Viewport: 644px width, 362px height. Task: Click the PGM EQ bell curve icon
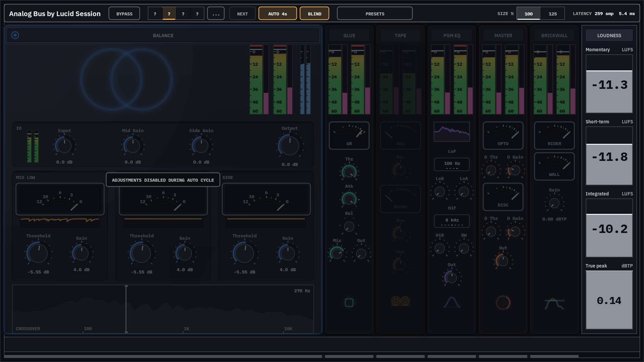(x=452, y=302)
